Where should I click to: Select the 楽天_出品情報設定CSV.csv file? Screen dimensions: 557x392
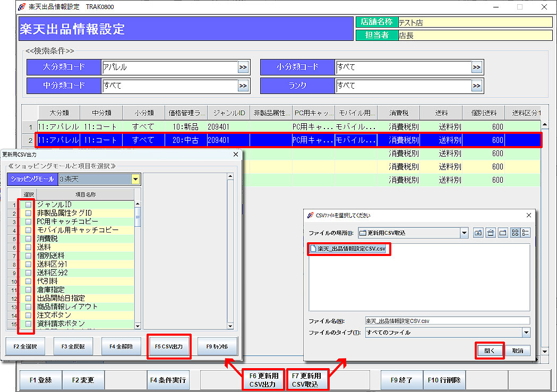coord(350,249)
